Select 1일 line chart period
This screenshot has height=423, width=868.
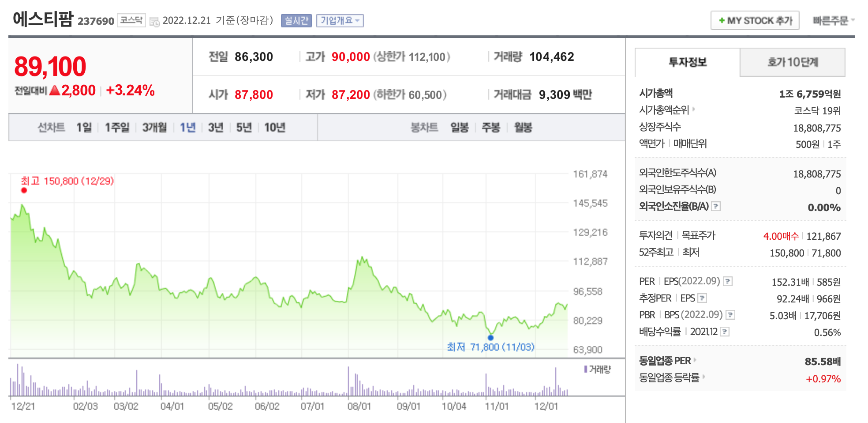tap(84, 128)
